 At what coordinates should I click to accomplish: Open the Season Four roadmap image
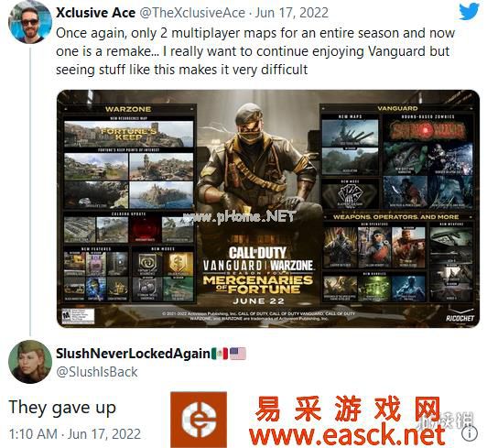(268, 209)
